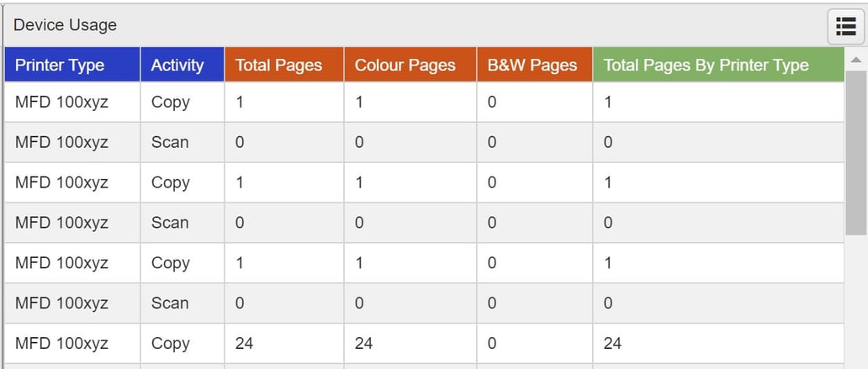Sort by the Printer Type column header
Screen dimensions: 868x369
click(60, 65)
